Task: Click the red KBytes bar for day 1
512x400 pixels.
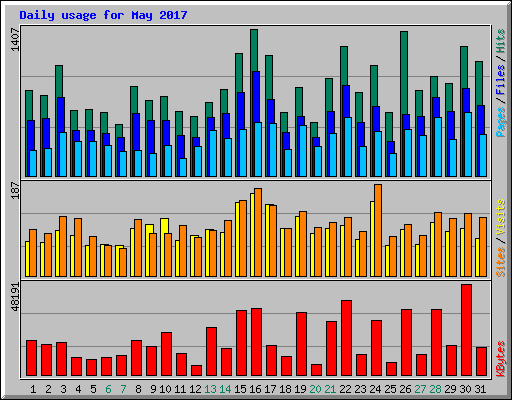Action: (31, 358)
